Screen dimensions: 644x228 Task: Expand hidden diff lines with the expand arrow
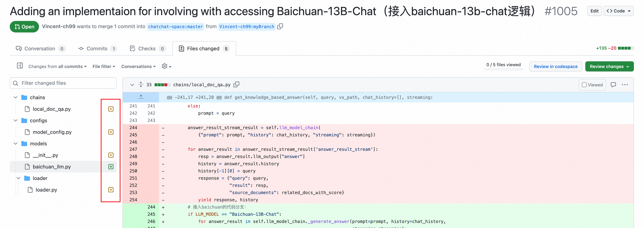coord(141,97)
